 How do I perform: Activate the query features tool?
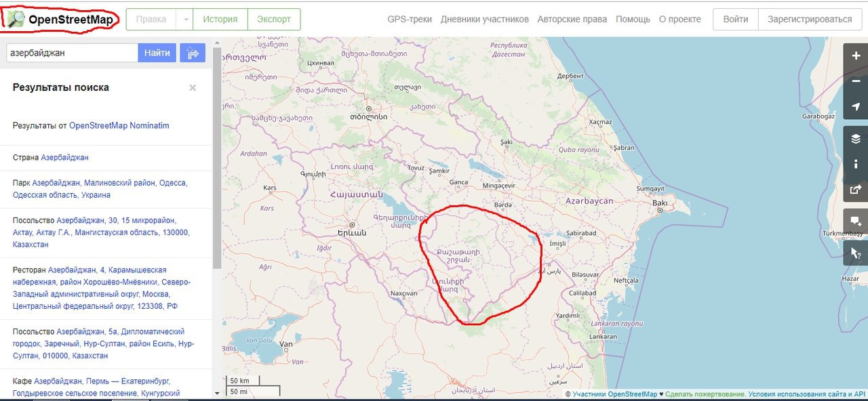click(x=856, y=253)
